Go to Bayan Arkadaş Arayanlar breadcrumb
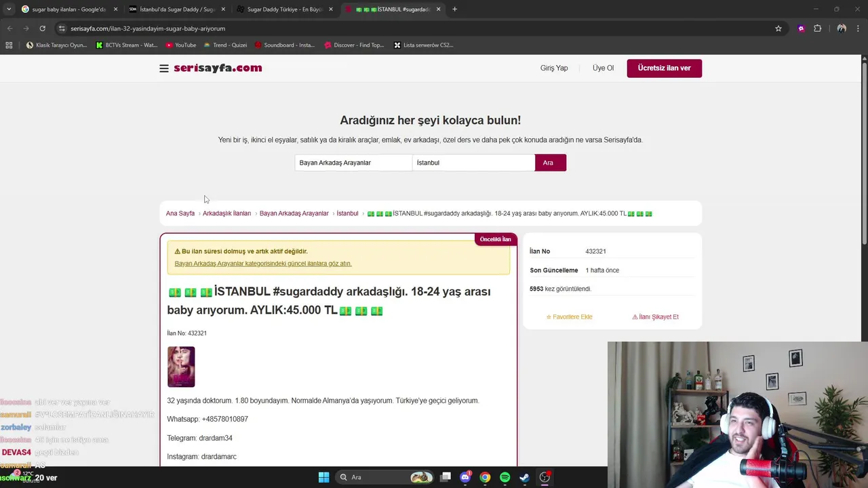The image size is (868, 488). [294, 213]
